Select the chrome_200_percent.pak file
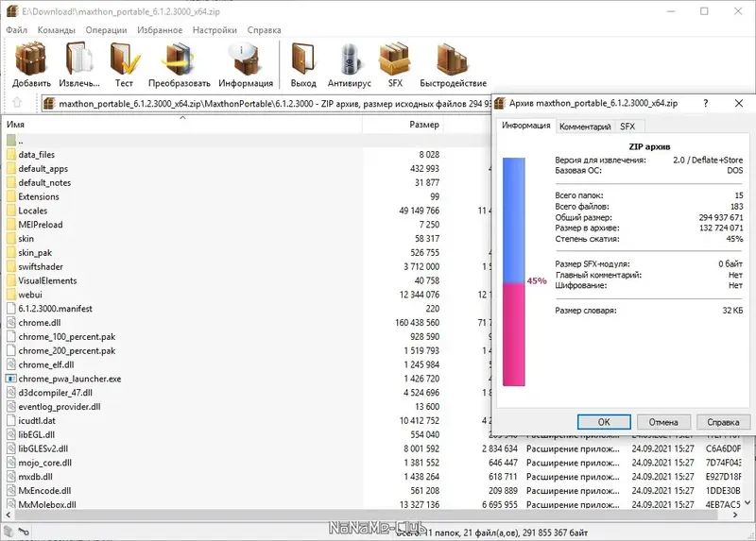This screenshot has width=756, height=541. point(66,350)
